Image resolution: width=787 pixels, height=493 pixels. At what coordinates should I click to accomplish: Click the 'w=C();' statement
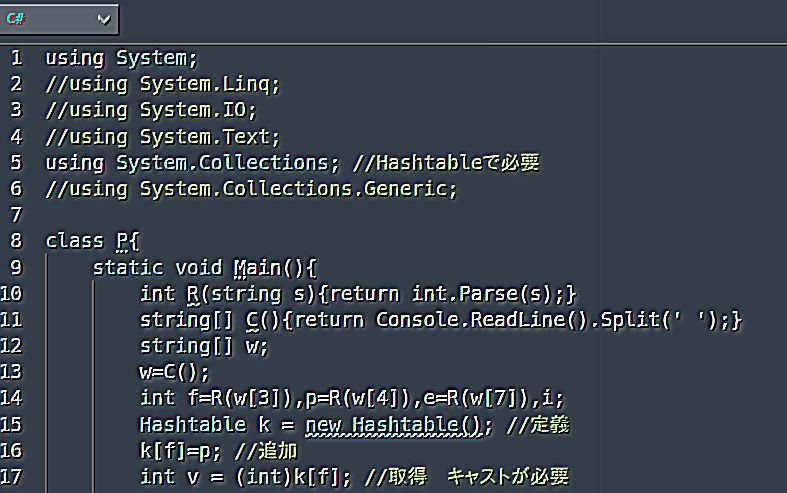[x=175, y=372]
